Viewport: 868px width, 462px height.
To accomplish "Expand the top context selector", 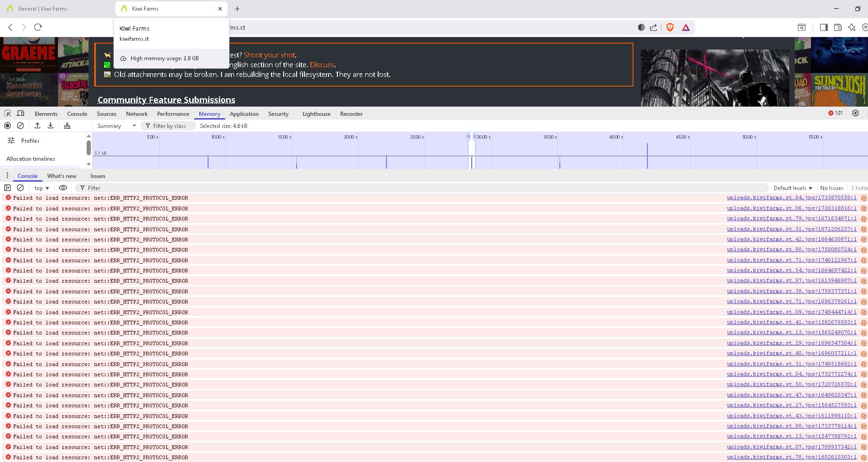I will click(x=42, y=188).
